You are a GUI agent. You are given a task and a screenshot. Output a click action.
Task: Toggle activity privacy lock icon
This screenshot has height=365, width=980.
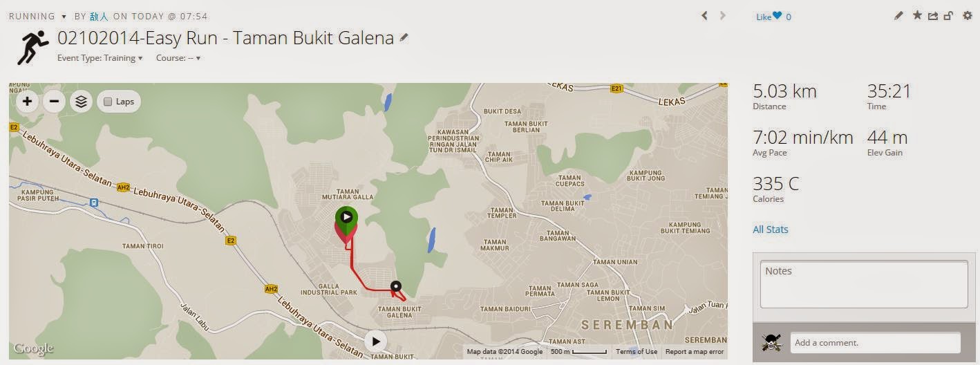click(948, 16)
